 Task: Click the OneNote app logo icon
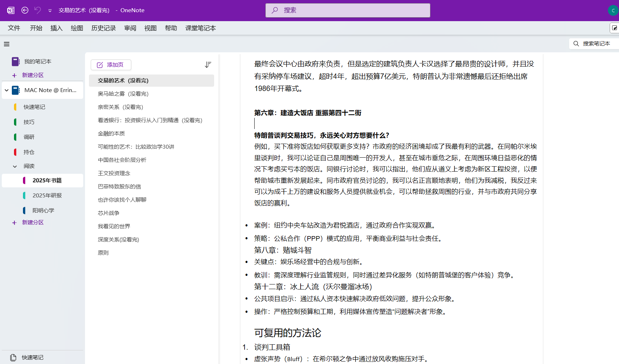pos(11,10)
